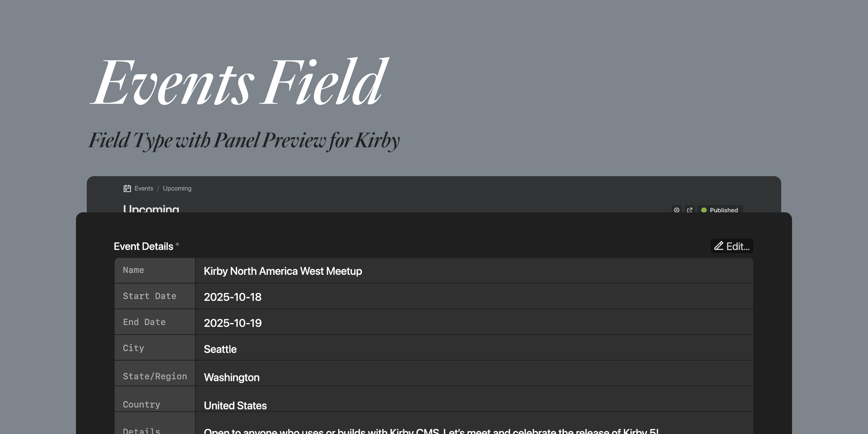Open the page settings gear icon
The width and height of the screenshot is (868, 434).
click(676, 210)
